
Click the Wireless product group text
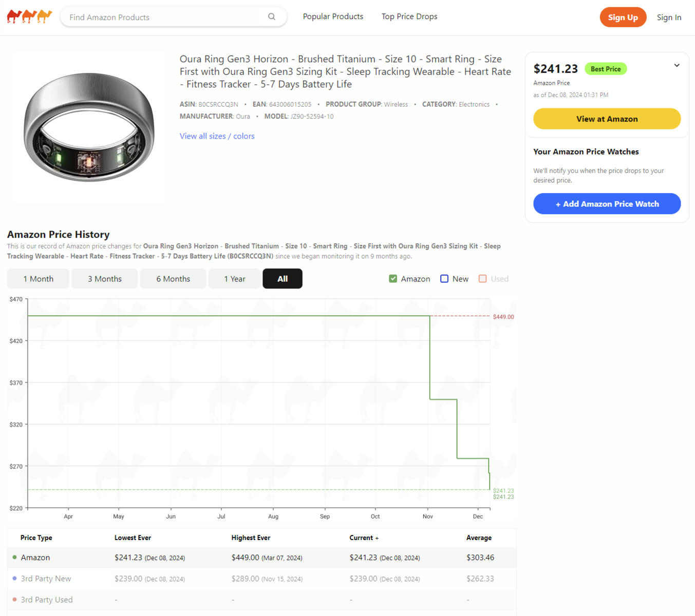tap(396, 104)
